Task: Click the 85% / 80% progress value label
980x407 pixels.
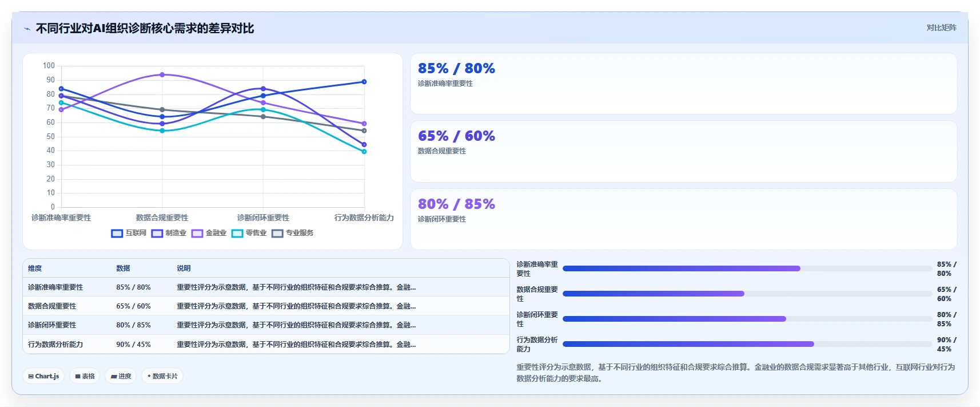Action: 946,269
